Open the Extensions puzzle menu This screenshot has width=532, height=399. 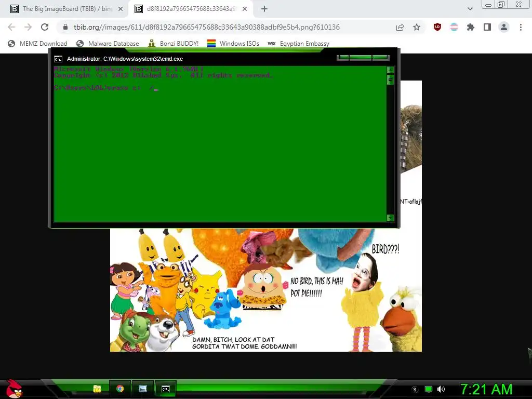(x=471, y=27)
